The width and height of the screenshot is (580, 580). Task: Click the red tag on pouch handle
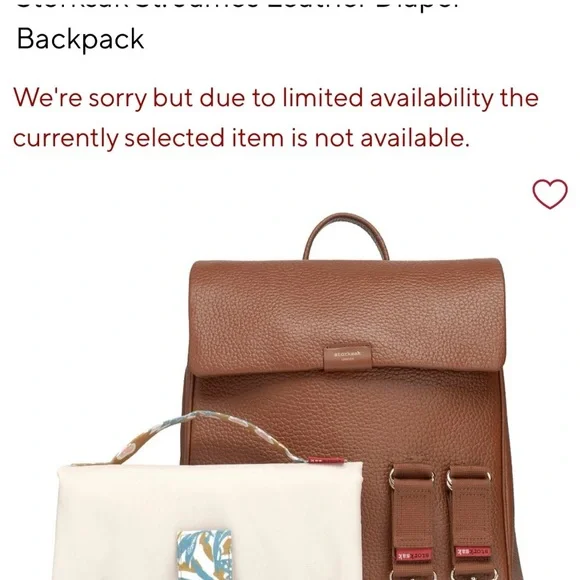tap(327, 461)
